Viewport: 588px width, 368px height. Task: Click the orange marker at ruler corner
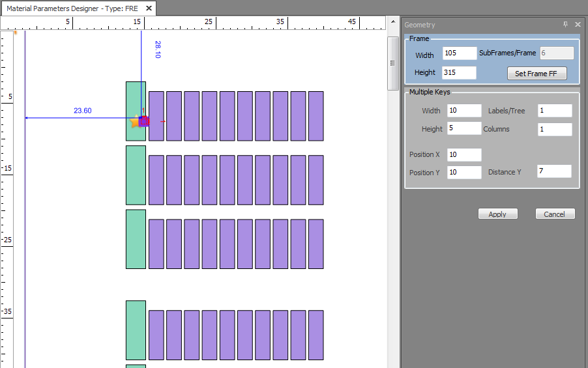(x=16, y=33)
